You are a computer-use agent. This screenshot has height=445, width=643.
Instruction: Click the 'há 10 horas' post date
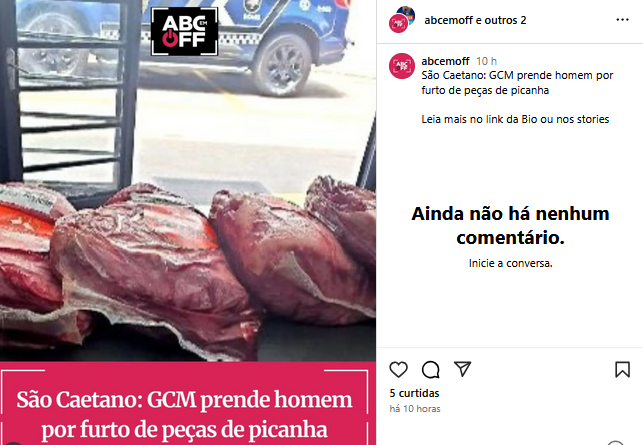415,408
